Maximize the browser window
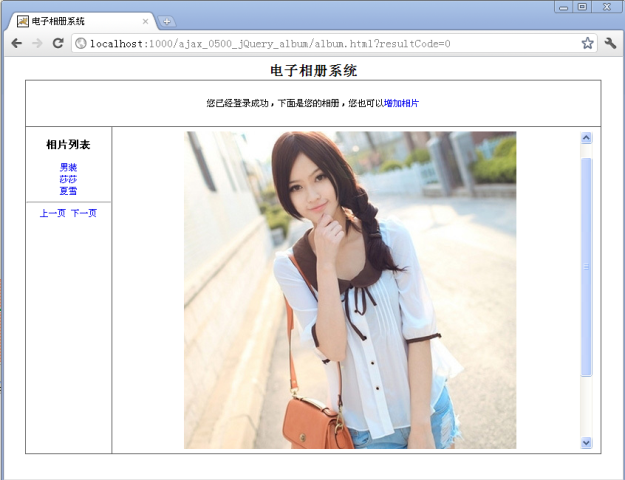Image resolution: width=625 pixels, height=480 pixels. click(x=582, y=7)
